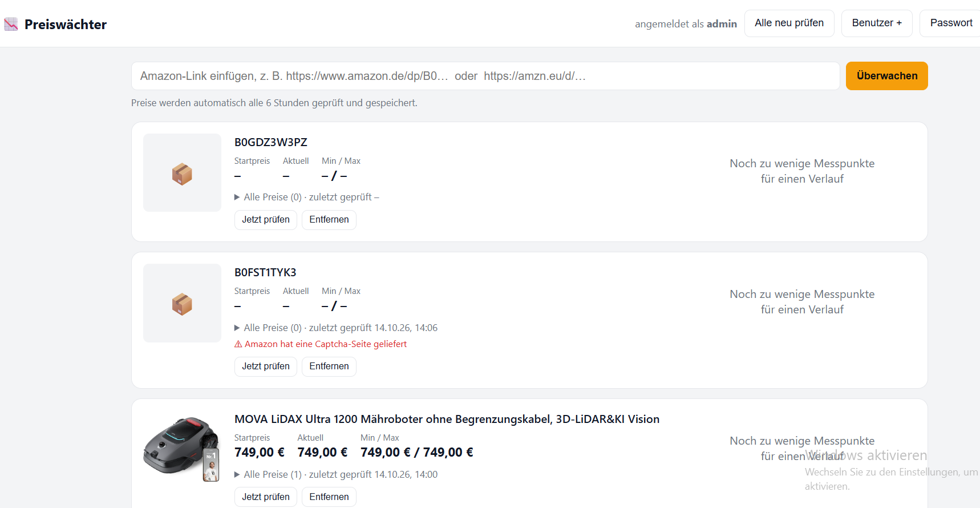
Task: Open the Benutzer + button
Action: pos(877,23)
